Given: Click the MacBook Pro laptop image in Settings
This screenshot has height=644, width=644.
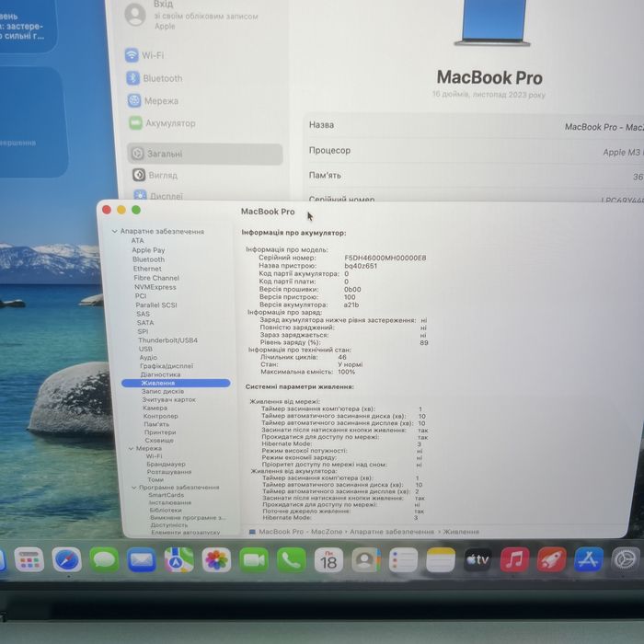Looking at the screenshot, I should point(493,23).
